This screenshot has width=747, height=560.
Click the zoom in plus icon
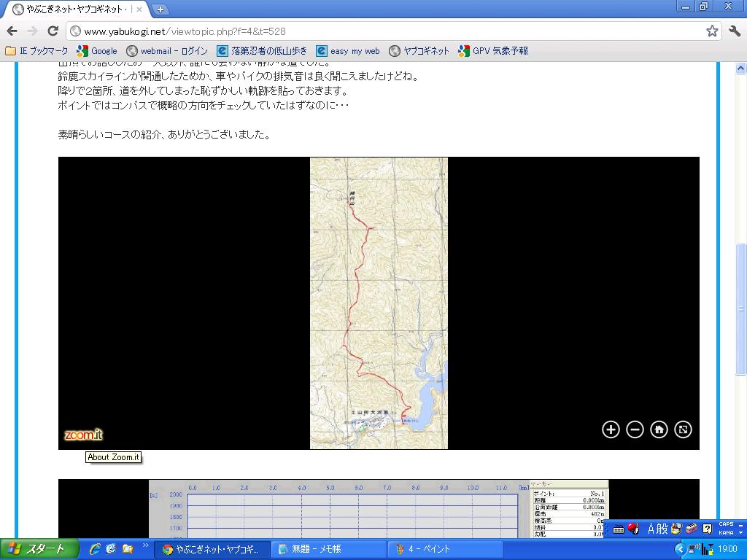(611, 429)
